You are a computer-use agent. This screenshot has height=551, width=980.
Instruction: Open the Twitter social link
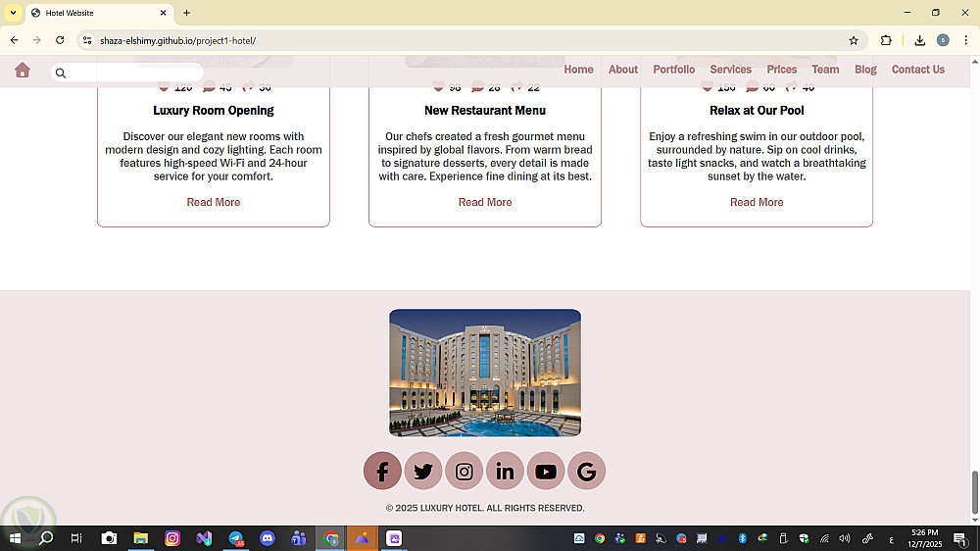tap(423, 471)
